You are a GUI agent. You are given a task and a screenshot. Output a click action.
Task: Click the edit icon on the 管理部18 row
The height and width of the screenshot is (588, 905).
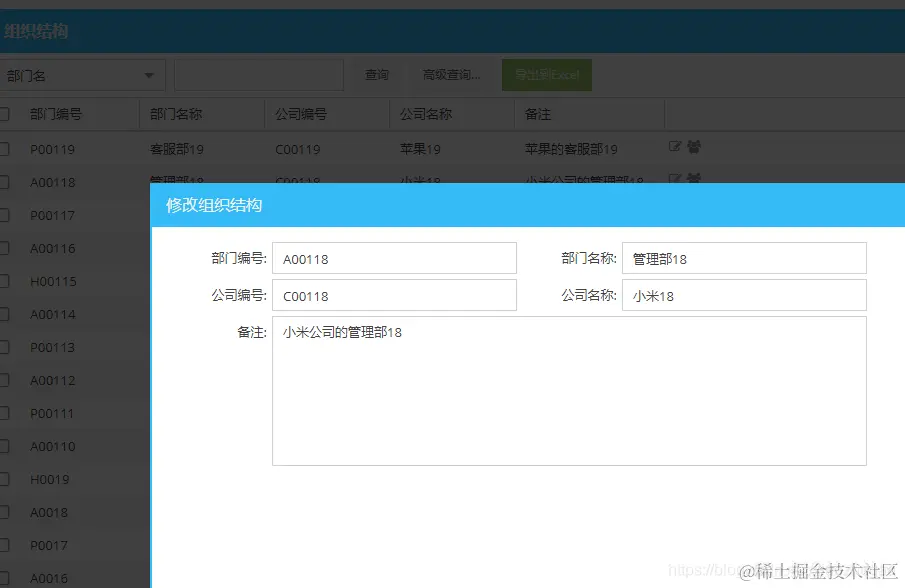pos(676,178)
